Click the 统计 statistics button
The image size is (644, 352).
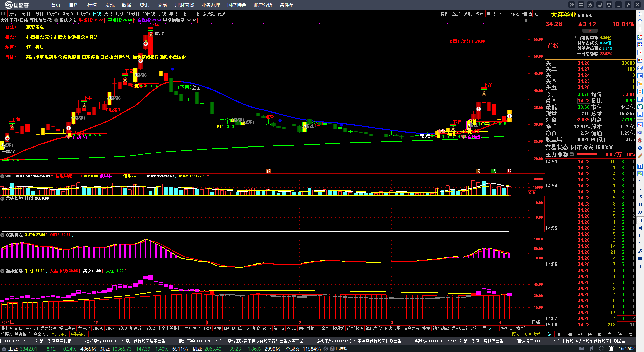(479, 14)
